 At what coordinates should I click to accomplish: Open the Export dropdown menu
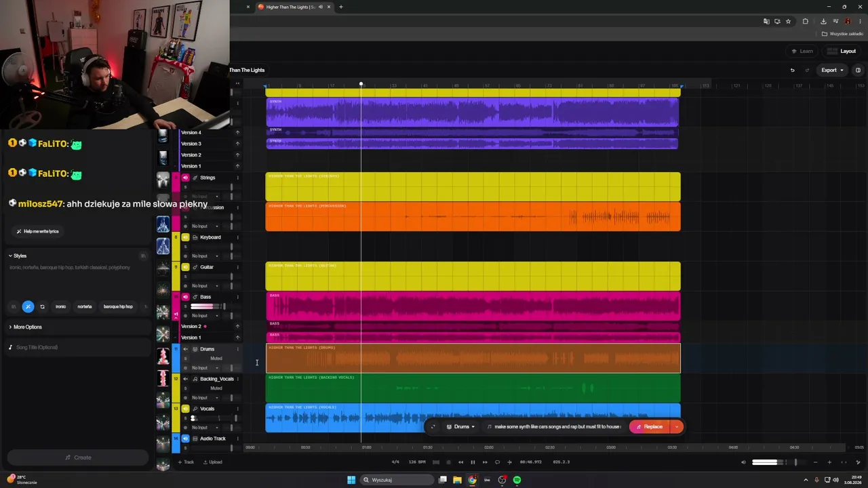[833, 70]
